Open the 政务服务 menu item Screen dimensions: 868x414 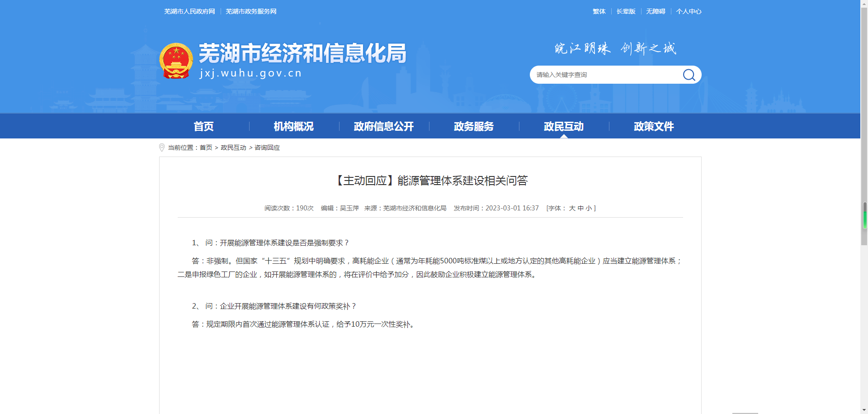pos(473,126)
